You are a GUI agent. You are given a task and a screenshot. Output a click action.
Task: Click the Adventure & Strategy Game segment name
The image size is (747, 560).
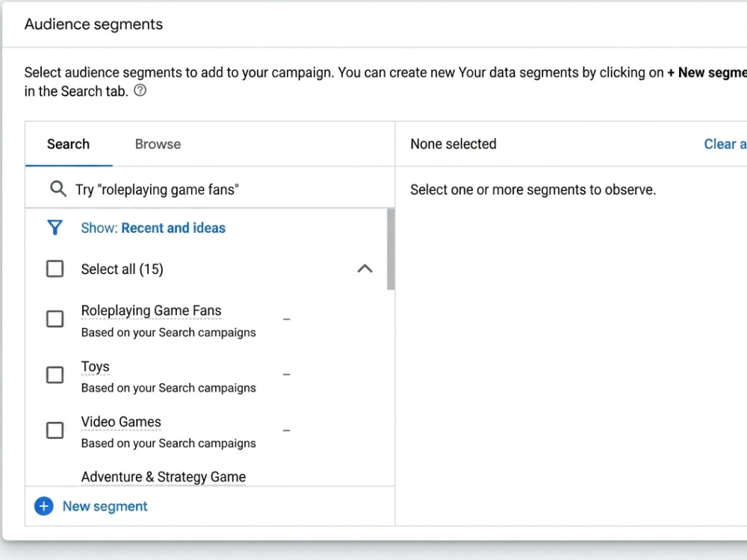coord(164,476)
